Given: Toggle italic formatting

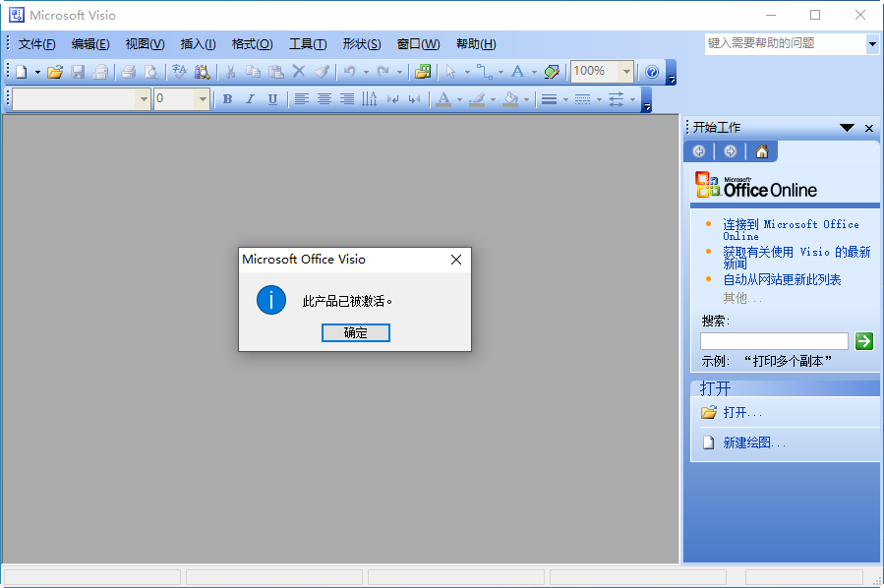Looking at the screenshot, I should tap(250, 97).
